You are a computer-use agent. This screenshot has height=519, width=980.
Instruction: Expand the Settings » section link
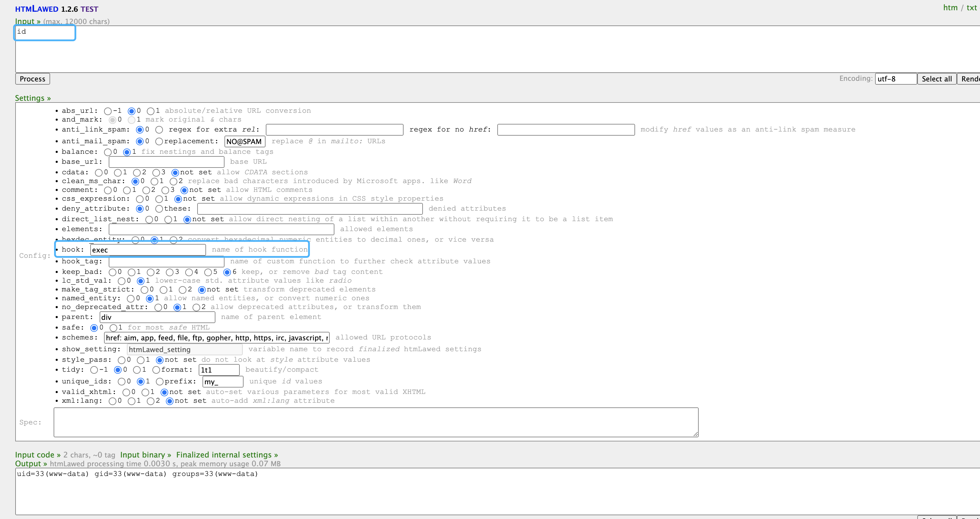[x=33, y=98]
